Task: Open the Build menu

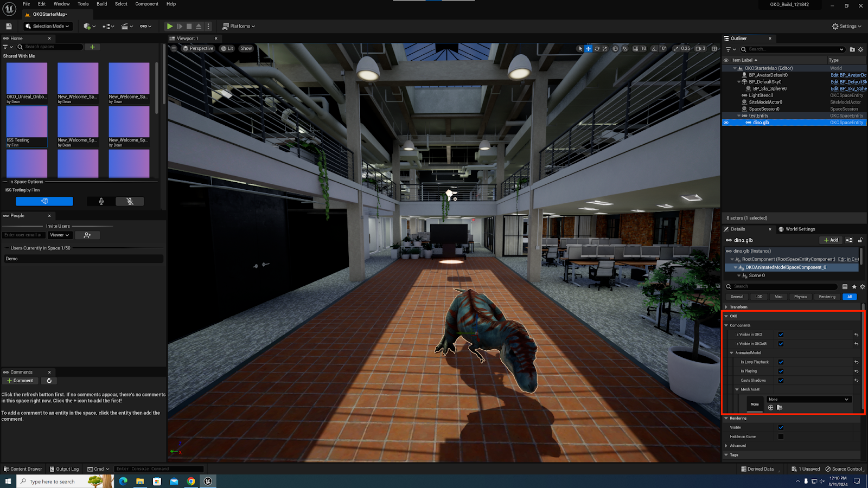Action: coord(101,4)
